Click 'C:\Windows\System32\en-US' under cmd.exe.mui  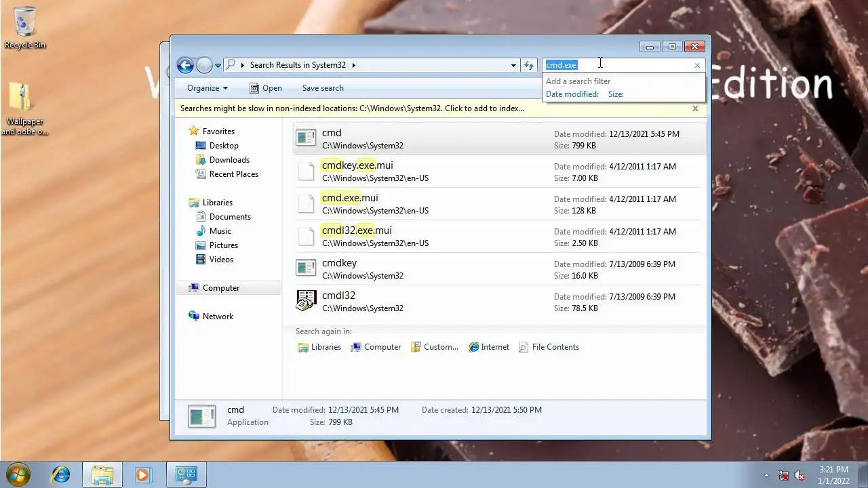coord(375,211)
